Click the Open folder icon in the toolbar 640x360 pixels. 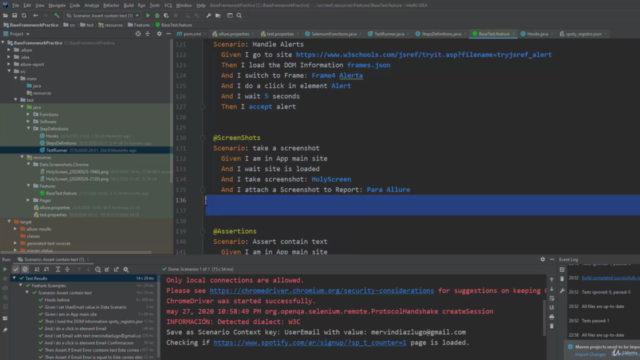(x=5, y=16)
